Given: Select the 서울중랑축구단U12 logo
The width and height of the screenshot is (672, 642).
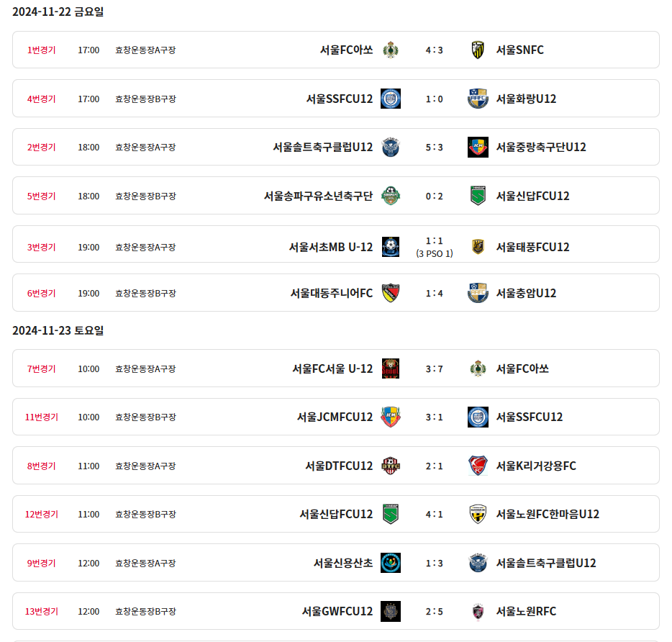Looking at the screenshot, I should point(478,147).
